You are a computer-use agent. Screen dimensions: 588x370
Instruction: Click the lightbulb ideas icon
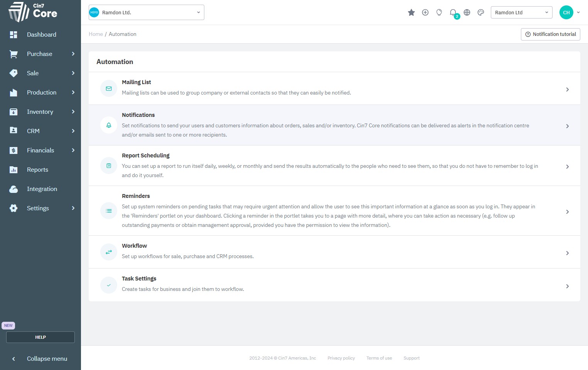point(439,13)
